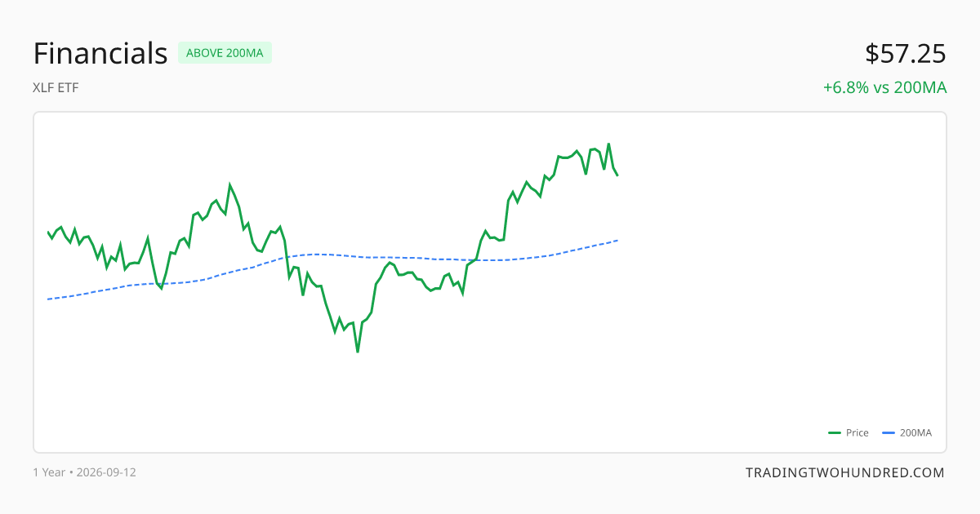Click the right end of the dashed 200MA line
Screen dimensions: 980x514
(617, 241)
